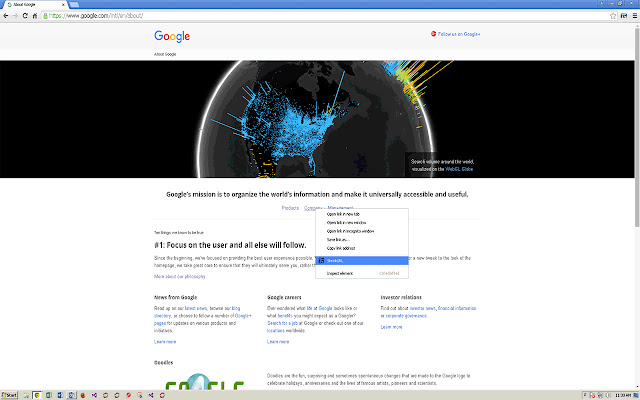Image resolution: width=640 pixels, height=400 pixels.
Task: Select ShrinkURL context menu entry
Action: pyautogui.click(x=362, y=260)
